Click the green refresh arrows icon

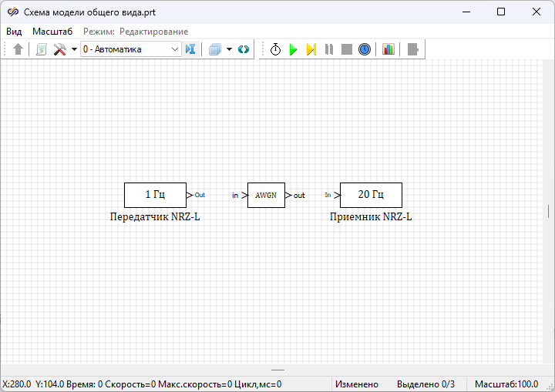coord(244,49)
